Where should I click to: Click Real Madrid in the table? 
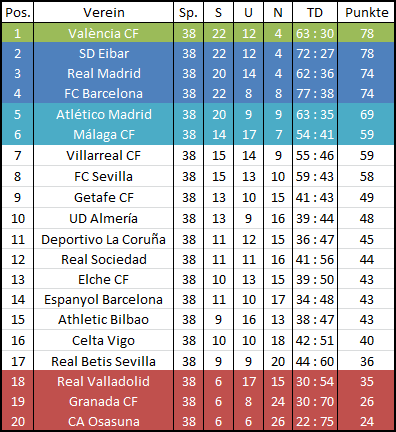pos(104,73)
